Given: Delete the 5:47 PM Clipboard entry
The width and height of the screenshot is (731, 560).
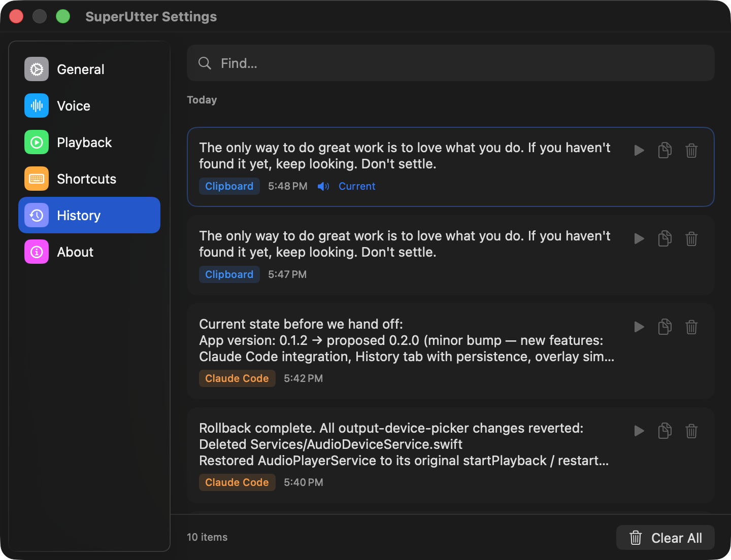Looking at the screenshot, I should (x=691, y=239).
